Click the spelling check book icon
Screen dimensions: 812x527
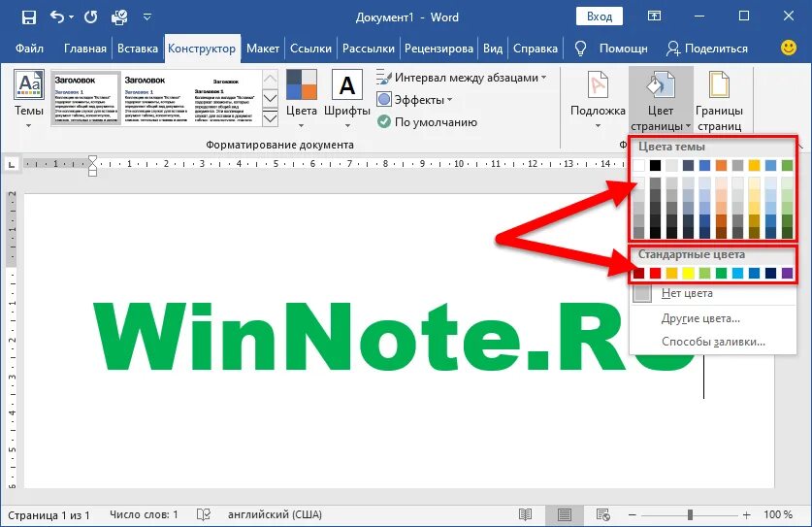(204, 514)
